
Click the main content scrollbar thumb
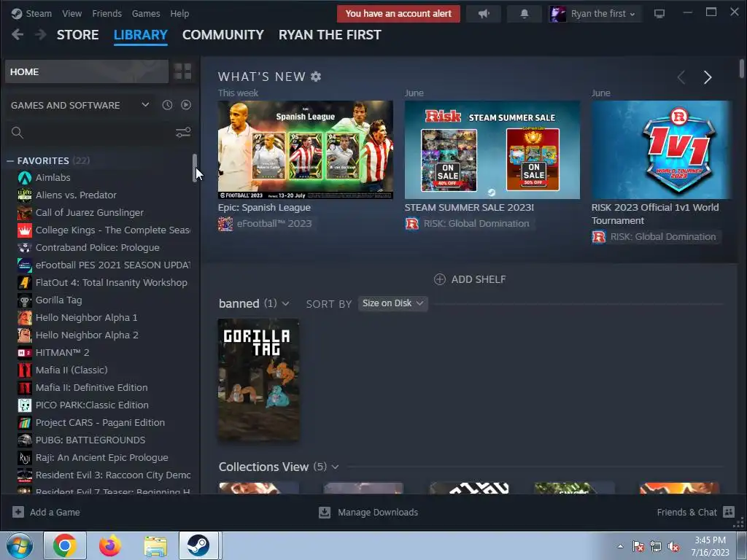coord(741,69)
